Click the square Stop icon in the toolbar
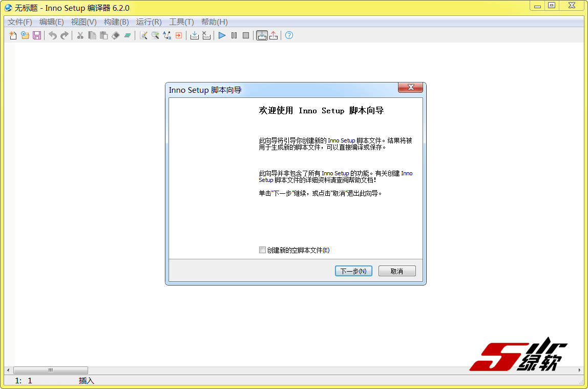Screen dimensions: 588x389 point(246,35)
